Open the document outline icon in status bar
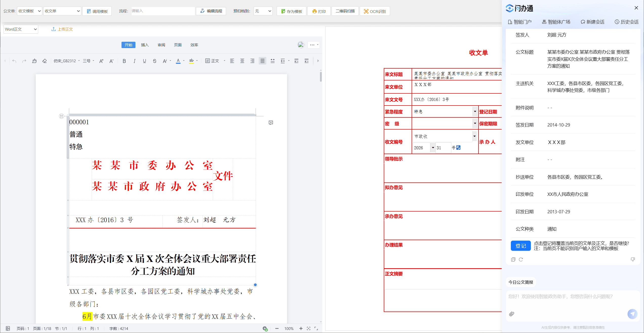 (8, 328)
